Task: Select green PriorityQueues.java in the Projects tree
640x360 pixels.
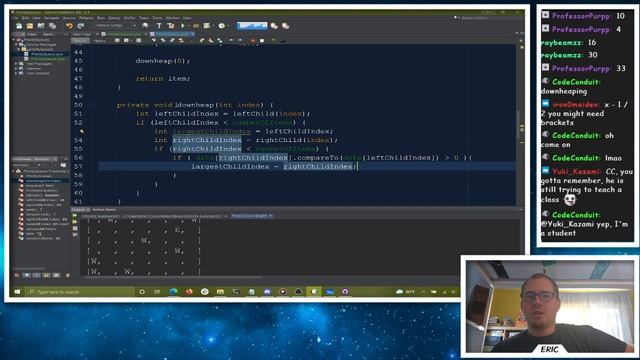Action: [48, 59]
